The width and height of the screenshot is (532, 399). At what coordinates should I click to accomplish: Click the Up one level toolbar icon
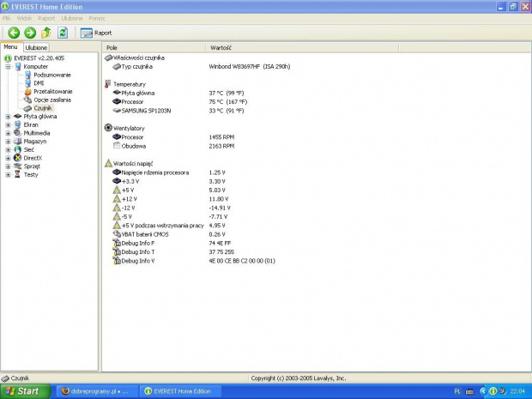coord(46,33)
